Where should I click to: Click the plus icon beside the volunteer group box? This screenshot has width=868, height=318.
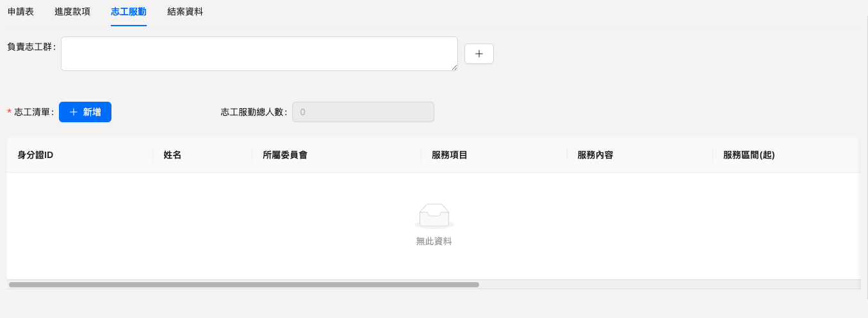coord(479,54)
